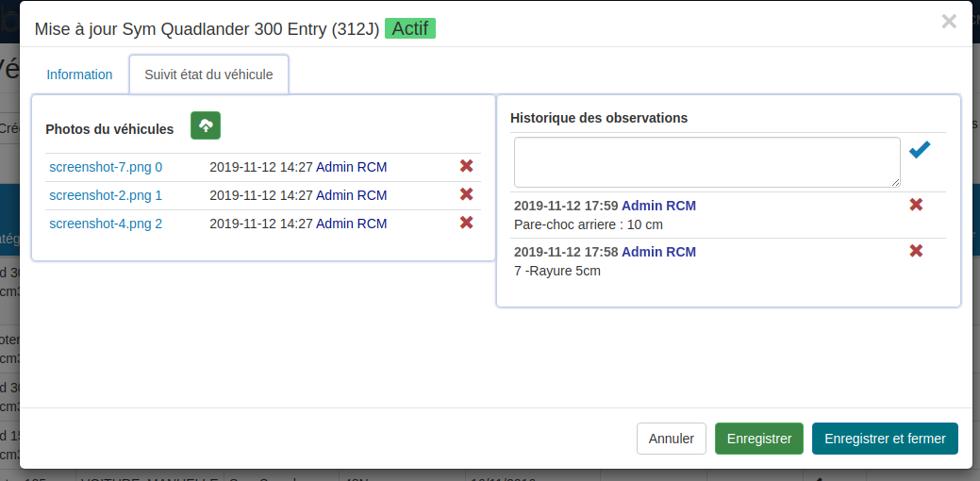Delete the Pare-choc arriere observation

point(916,205)
